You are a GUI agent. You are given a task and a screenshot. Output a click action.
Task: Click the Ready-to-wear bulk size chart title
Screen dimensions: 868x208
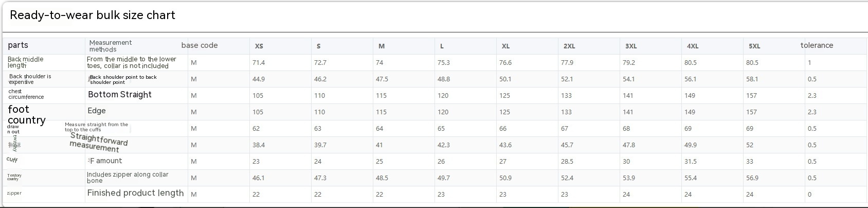pyautogui.click(x=93, y=15)
